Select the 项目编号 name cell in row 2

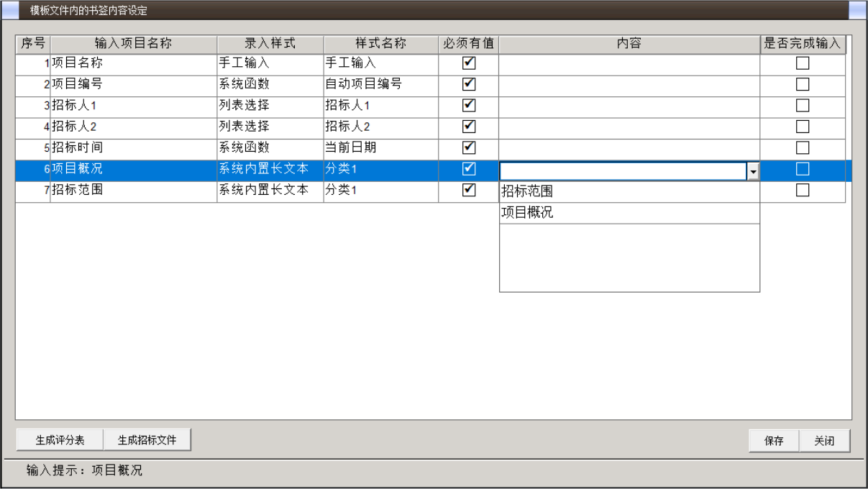point(134,85)
